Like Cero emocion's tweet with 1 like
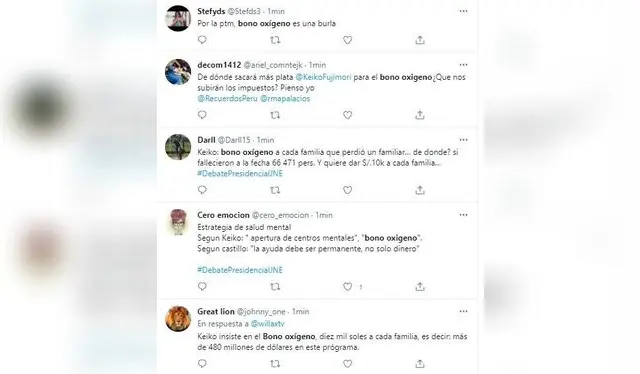 347,287
